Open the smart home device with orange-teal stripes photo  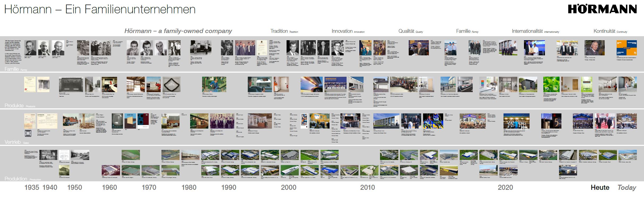[488, 85]
